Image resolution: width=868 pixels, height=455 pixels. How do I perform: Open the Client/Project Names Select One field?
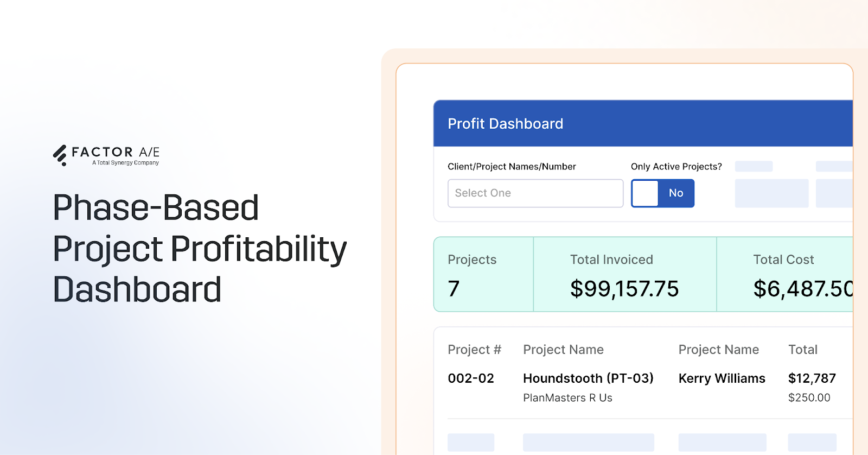pyautogui.click(x=535, y=193)
